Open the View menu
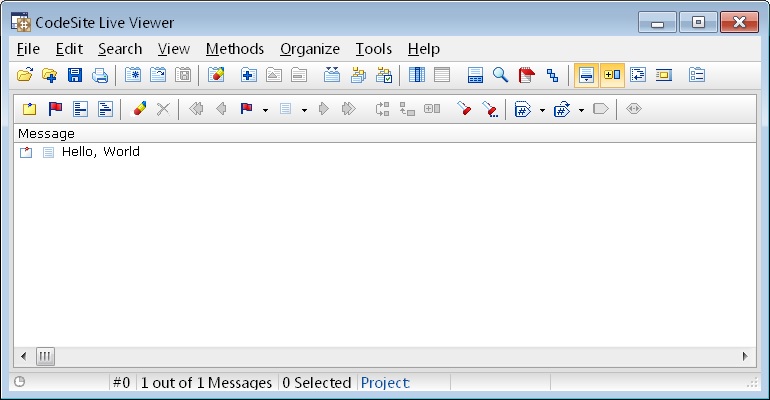Screen dimensions: 770x400 pyautogui.click(x=174, y=49)
